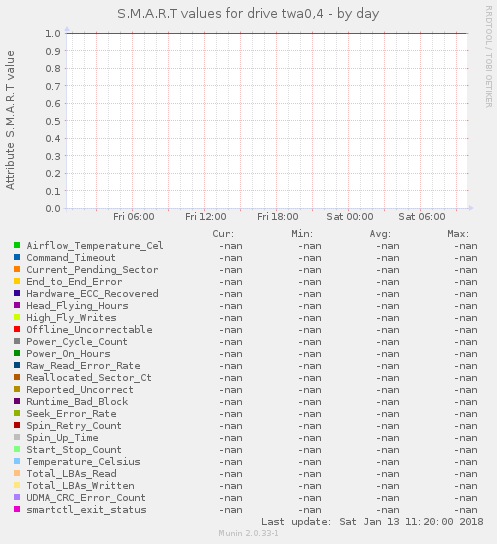Click the yellow End_to_End_Error swatch
This screenshot has width=497, height=544.
coord(17,281)
